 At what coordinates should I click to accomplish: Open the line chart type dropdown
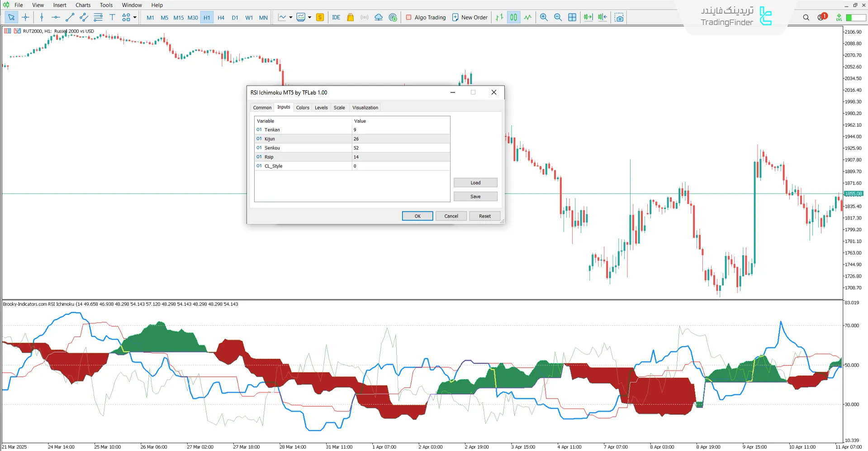pyautogui.click(x=291, y=17)
